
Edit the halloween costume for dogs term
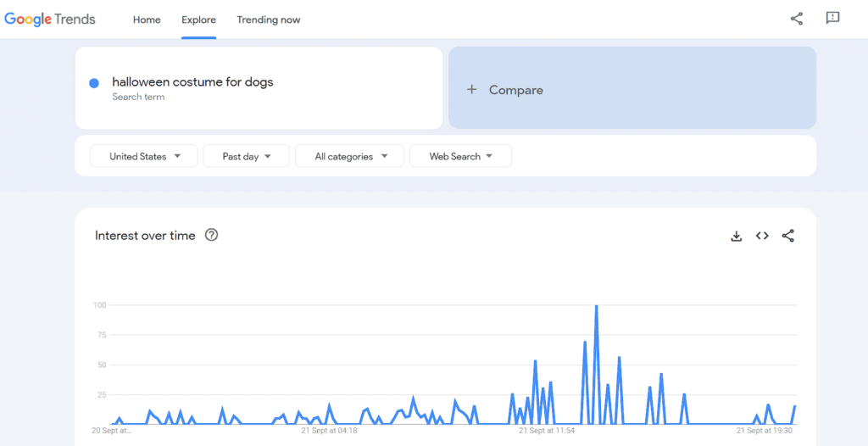coord(192,82)
